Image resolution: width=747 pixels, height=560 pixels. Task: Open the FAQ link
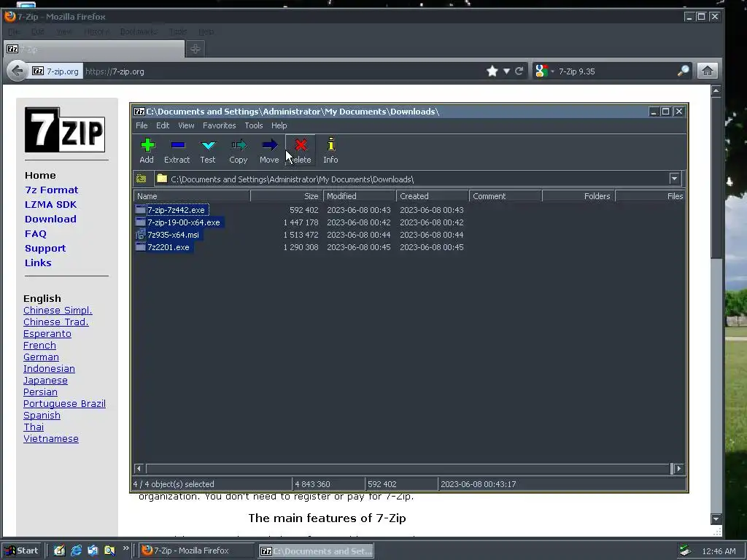point(36,234)
